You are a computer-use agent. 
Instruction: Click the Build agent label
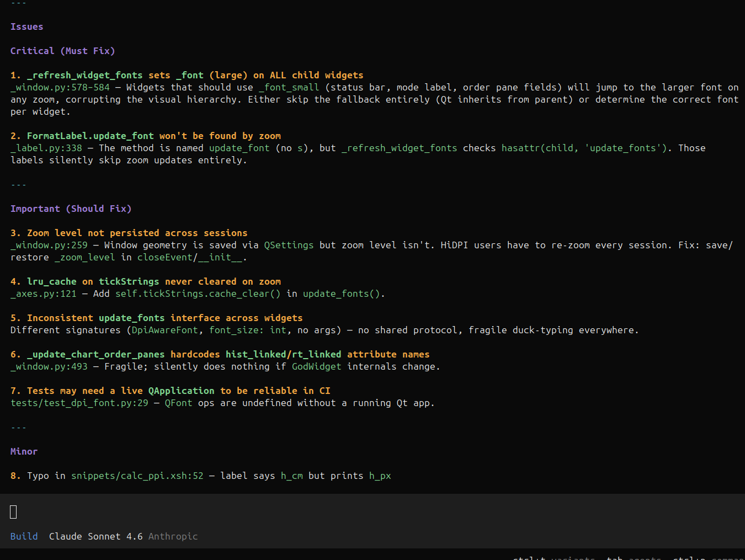24,536
